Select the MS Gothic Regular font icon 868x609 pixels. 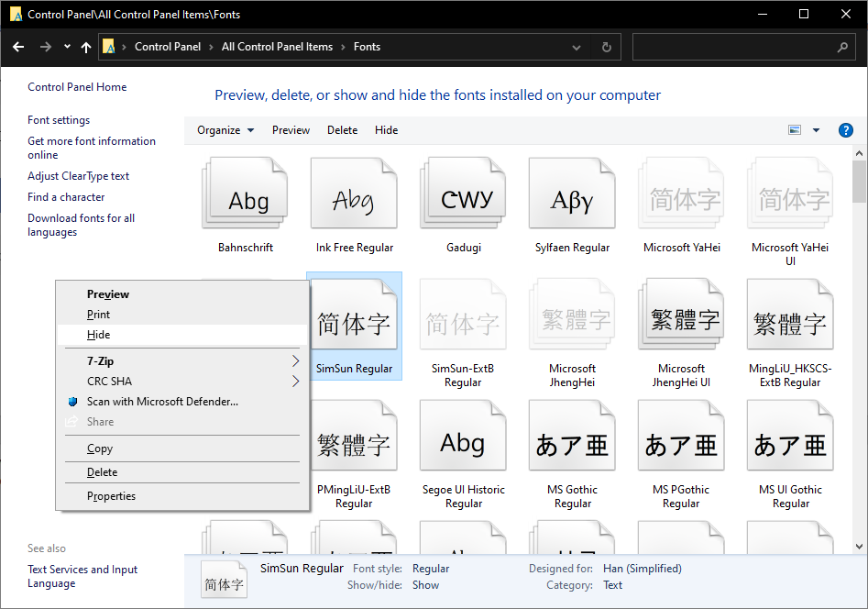point(572,436)
